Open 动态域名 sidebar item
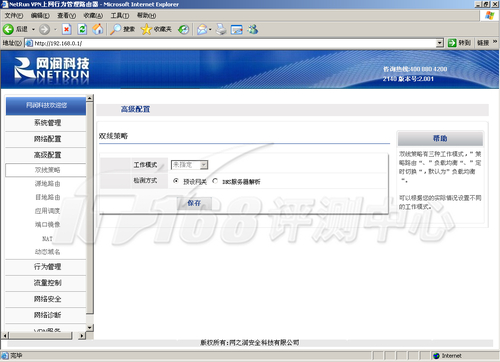This screenshot has height=362, width=500. (x=47, y=252)
